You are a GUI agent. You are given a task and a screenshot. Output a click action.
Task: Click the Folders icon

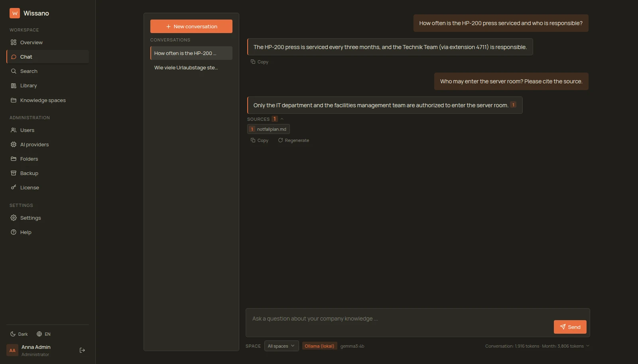(14, 159)
